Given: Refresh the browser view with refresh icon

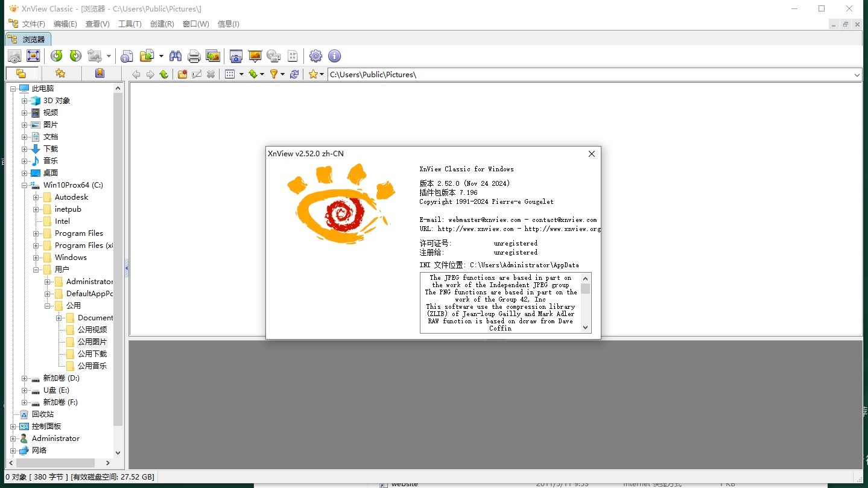Looking at the screenshot, I should coord(294,74).
